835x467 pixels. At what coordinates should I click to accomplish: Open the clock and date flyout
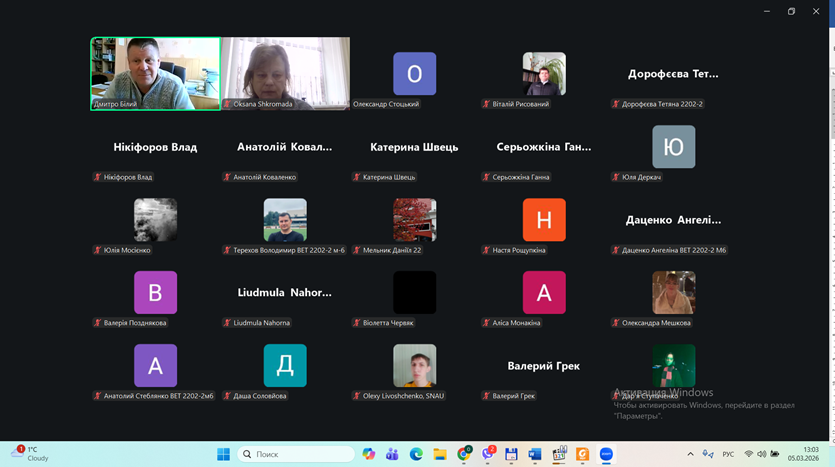click(x=810, y=454)
